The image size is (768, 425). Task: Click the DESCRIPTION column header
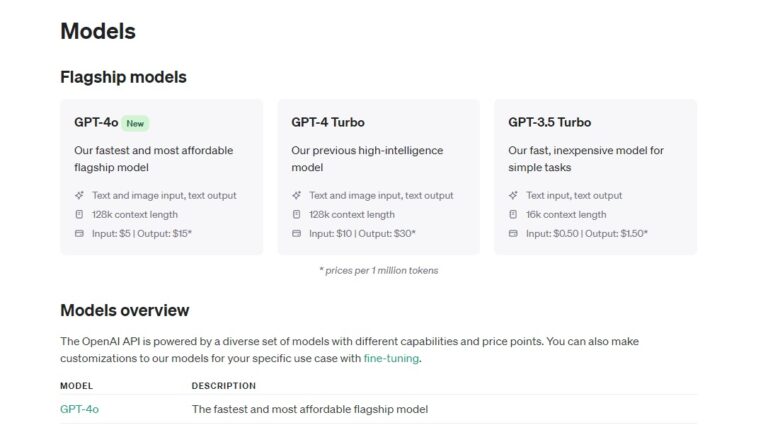point(223,385)
